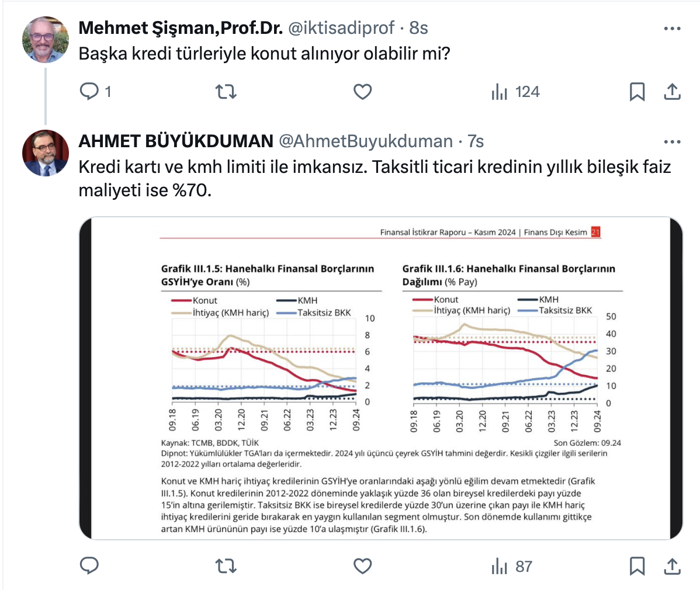Retweet Ahmet Büyükduman's post

226,566
